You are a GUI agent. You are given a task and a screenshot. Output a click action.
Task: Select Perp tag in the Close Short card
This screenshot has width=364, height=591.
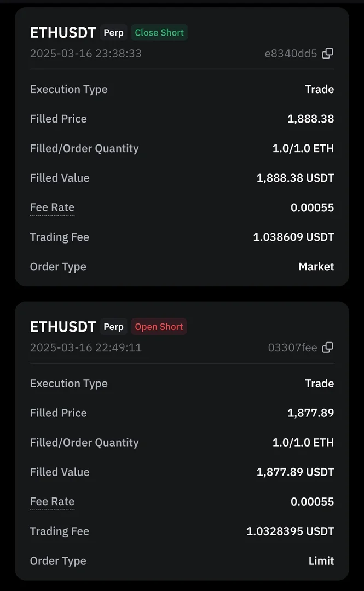(x=113, y=33)
